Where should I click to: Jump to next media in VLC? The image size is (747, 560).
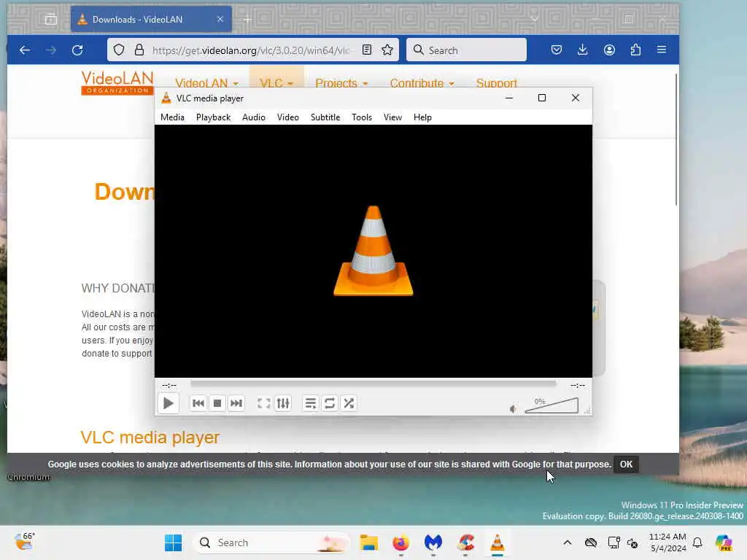tap(236, 403)
